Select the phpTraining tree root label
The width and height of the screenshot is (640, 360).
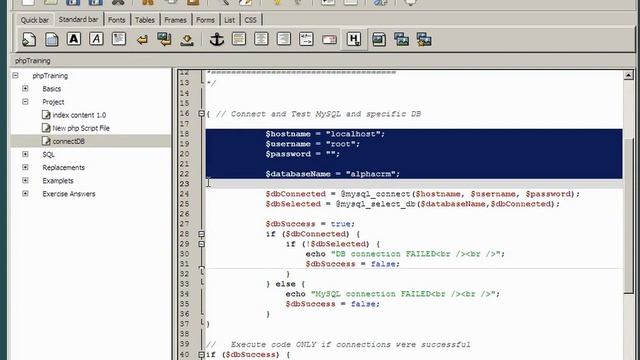[x=50, y=76]
